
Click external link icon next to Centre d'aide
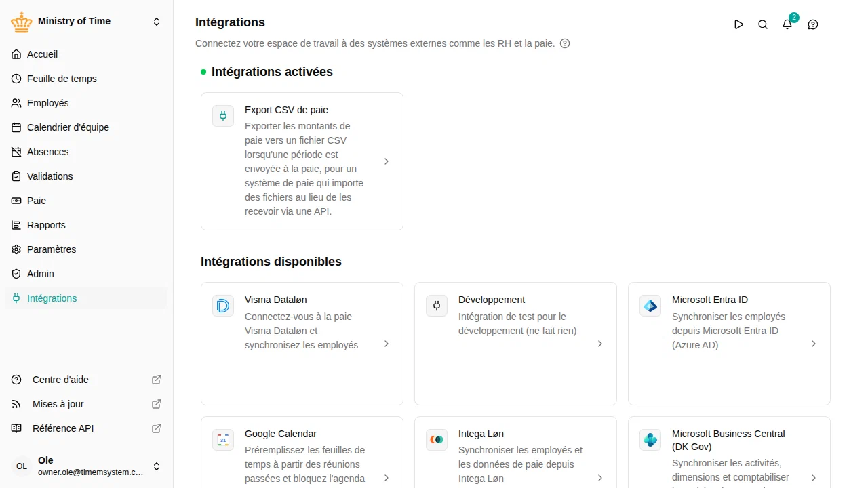(157, 380)
